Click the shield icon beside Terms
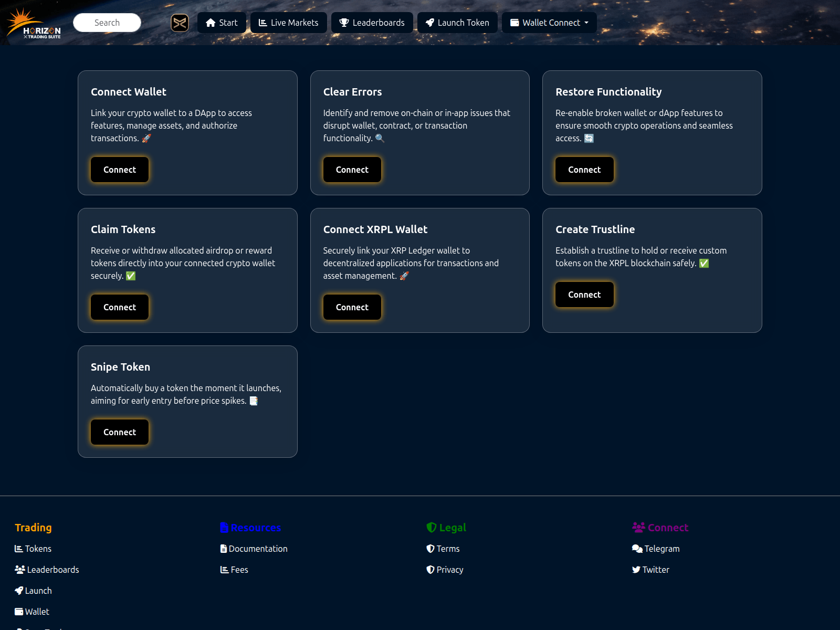 (x=430, y=549)
